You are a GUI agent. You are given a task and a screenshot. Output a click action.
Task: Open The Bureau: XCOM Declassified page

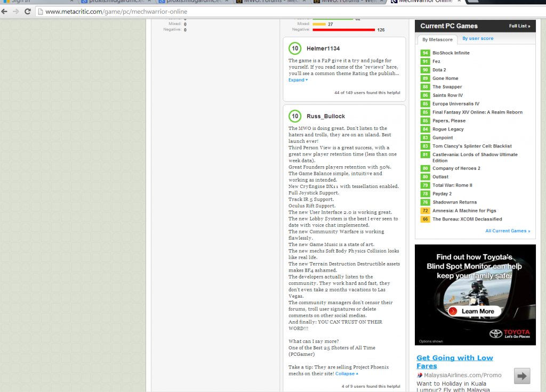(x=467, y=219)
